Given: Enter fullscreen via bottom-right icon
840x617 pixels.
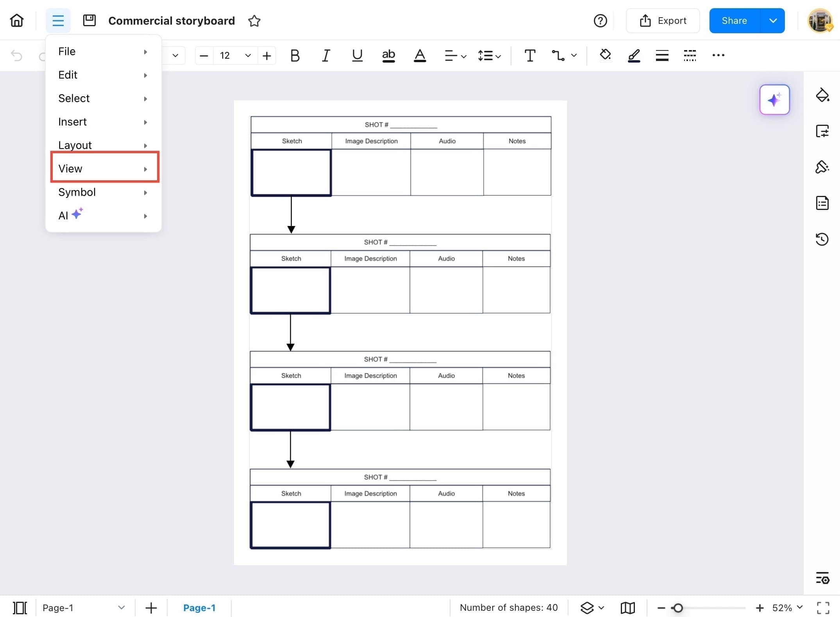Looking at the screenshot, I should pos(823,607).
